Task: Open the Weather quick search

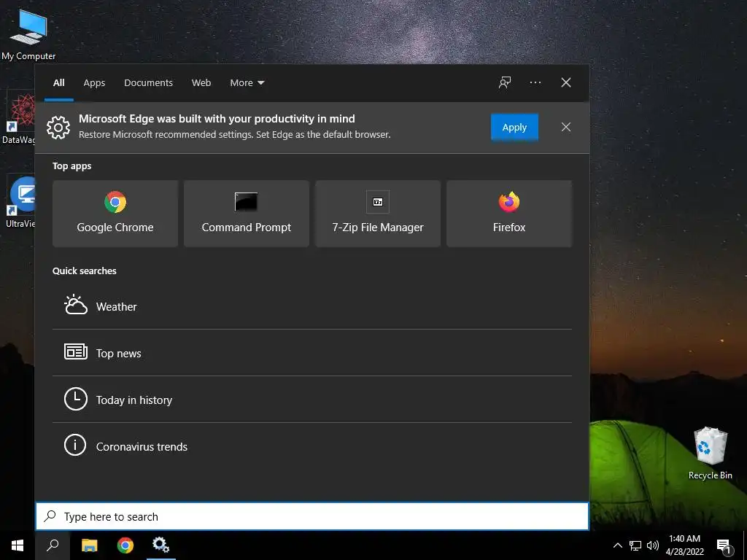Action: (x=312, y=306)
